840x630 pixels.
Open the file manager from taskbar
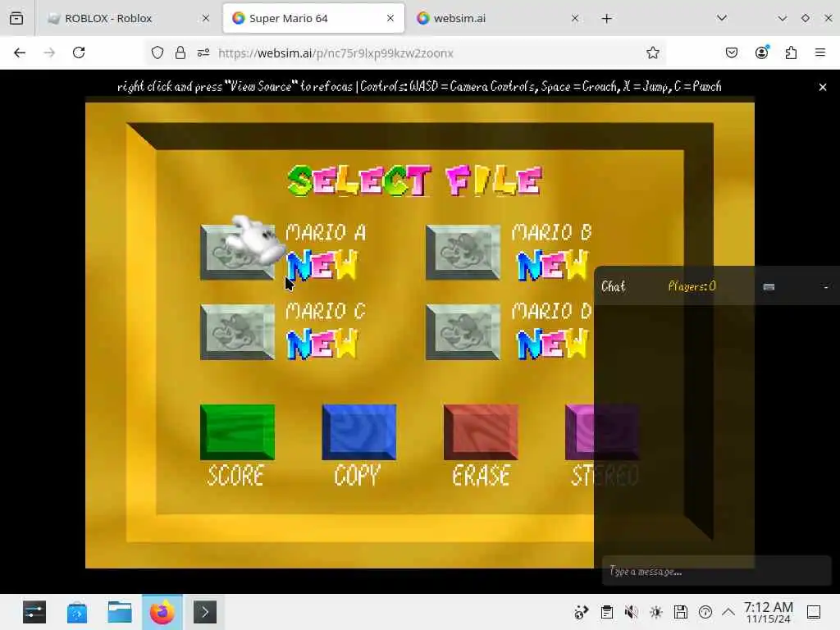click(x=120, y=612)
